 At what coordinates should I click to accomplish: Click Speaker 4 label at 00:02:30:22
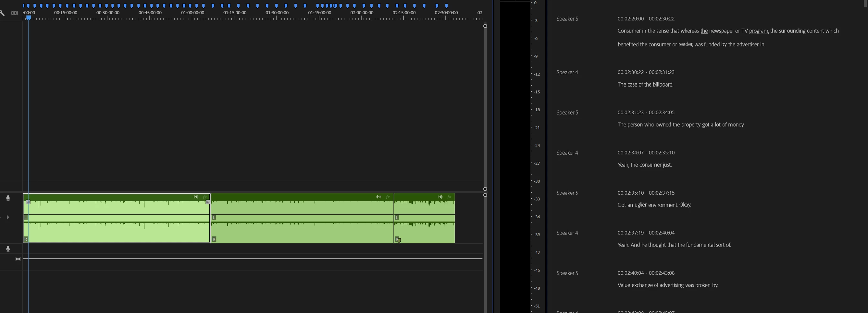(567, 72)
